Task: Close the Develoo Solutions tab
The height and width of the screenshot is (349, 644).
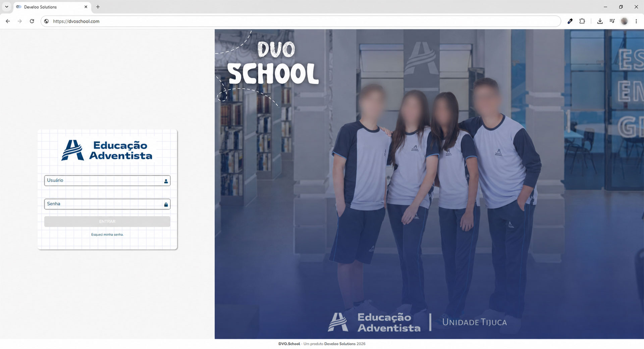Action: [86, 7]
